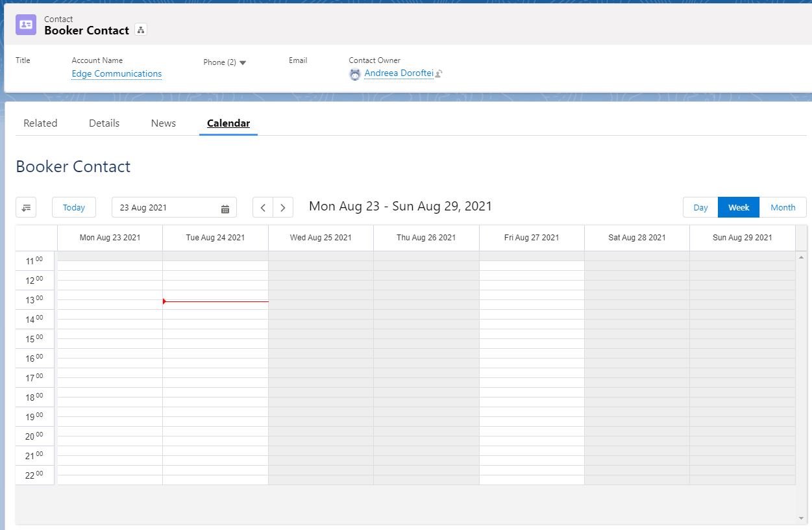The width and height of the screenshot is (812, 530).
Task: Click the Fri Aug 27 2021 column header
Action: coord(532,238)
